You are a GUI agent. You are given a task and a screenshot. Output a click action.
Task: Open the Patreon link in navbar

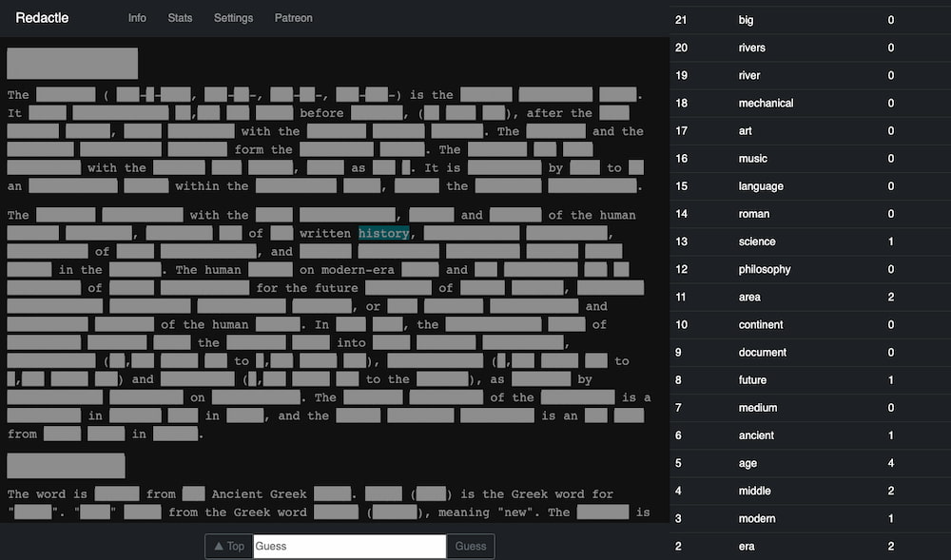point(293,18)
